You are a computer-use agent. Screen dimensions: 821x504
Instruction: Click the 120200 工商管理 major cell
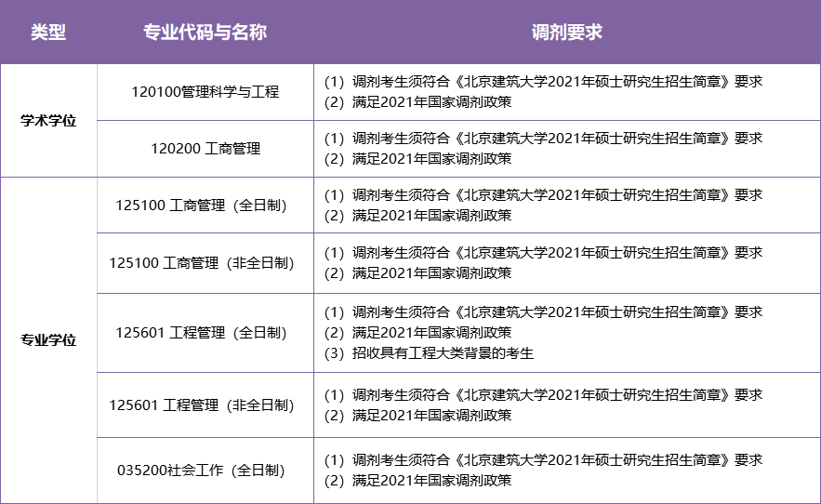pos(205,148)
